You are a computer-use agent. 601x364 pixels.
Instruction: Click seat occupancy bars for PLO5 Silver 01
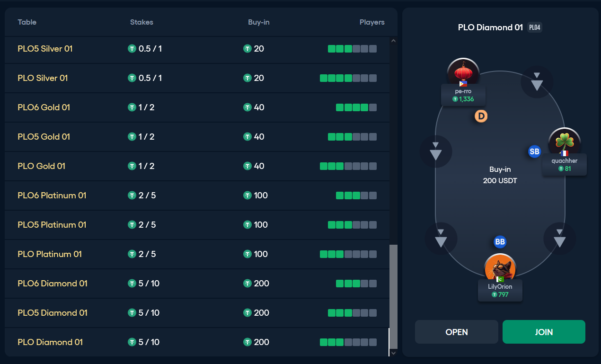pos(352,49)
